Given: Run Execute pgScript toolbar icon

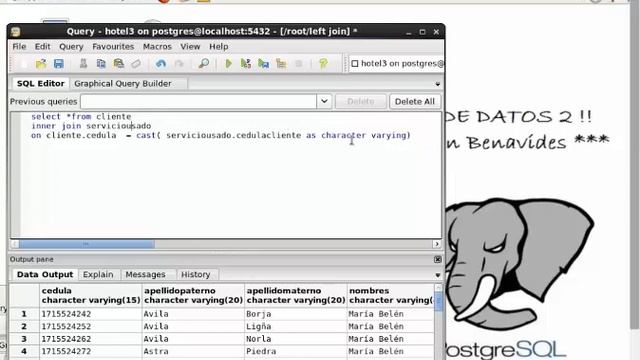Looking at the screenshot, I should (246, 64).
